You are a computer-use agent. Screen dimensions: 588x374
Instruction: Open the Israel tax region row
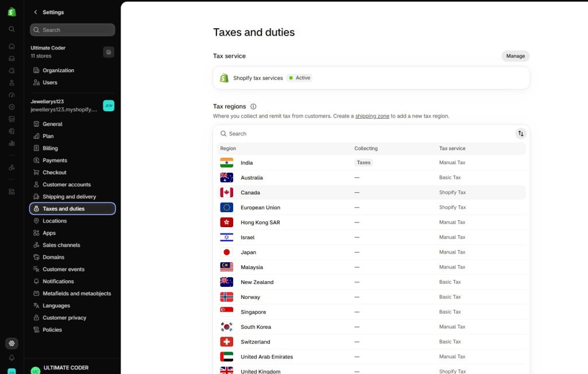pyautogui.click(x=372, y=237)
